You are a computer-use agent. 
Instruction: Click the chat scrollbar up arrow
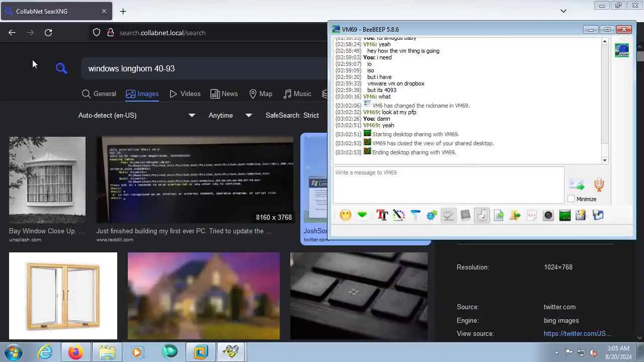tap(604, 42)
